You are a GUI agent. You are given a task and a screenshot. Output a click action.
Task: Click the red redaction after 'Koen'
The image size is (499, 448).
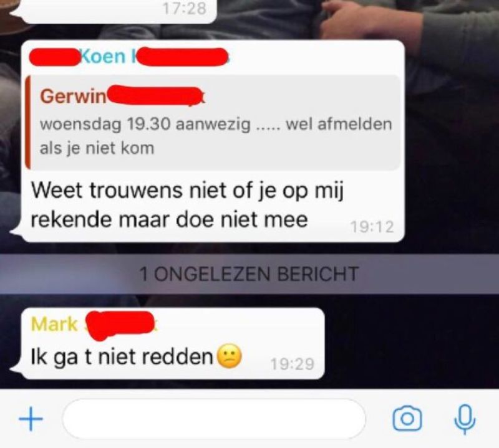click(x=184, y=57)
